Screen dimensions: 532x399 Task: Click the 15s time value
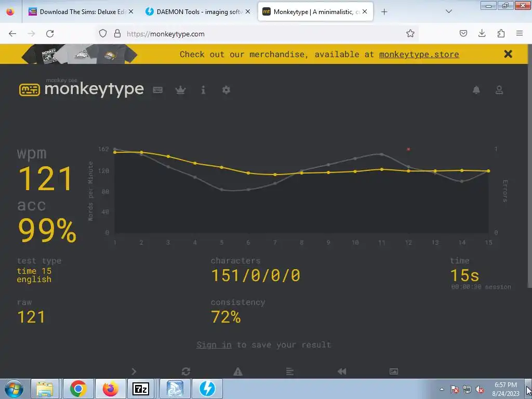[465, 275]
